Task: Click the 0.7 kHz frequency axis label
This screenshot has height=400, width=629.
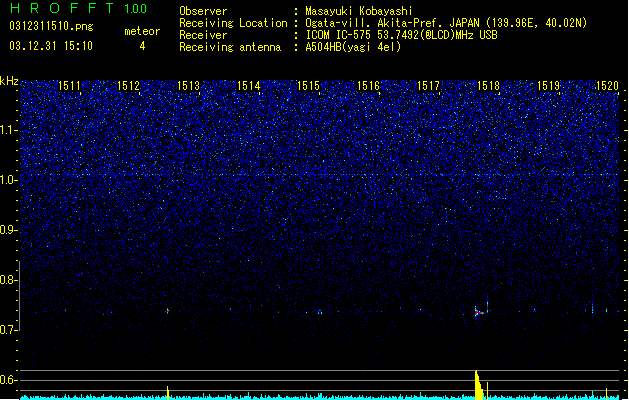Action: coord(8,330)
